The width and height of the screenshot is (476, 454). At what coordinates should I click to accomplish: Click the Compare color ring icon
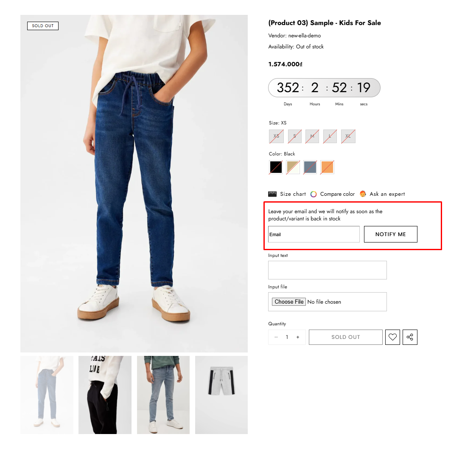pos(314,194)
